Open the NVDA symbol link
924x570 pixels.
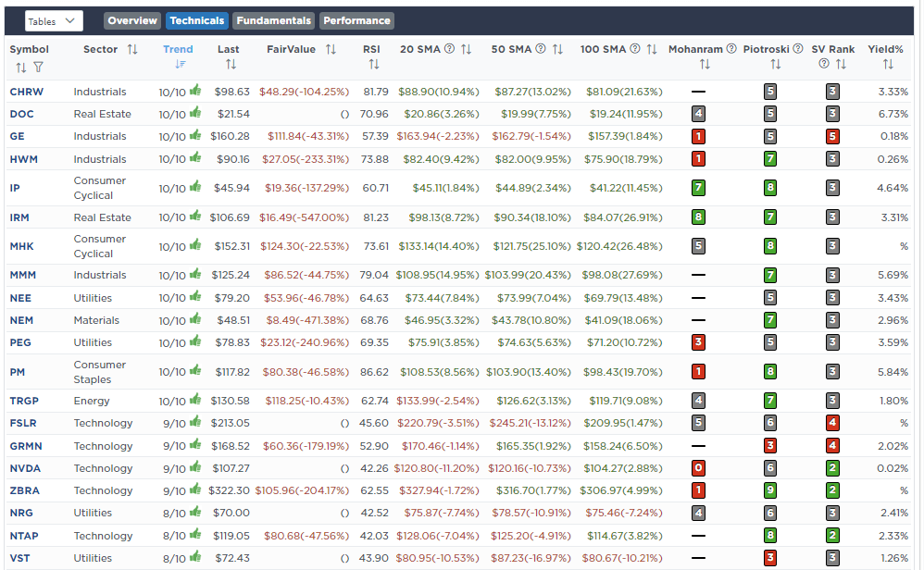point(25,469)
